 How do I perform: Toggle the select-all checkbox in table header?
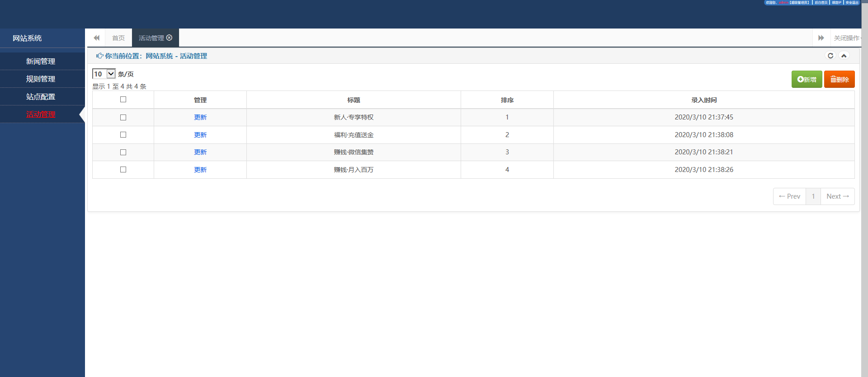click(x=123, y=100)
